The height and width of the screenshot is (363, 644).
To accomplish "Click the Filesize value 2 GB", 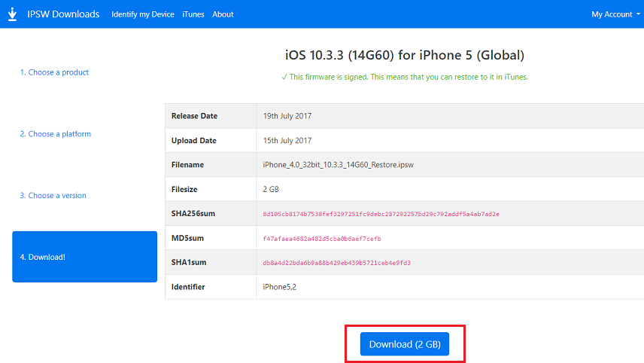I will coord(271,189).
